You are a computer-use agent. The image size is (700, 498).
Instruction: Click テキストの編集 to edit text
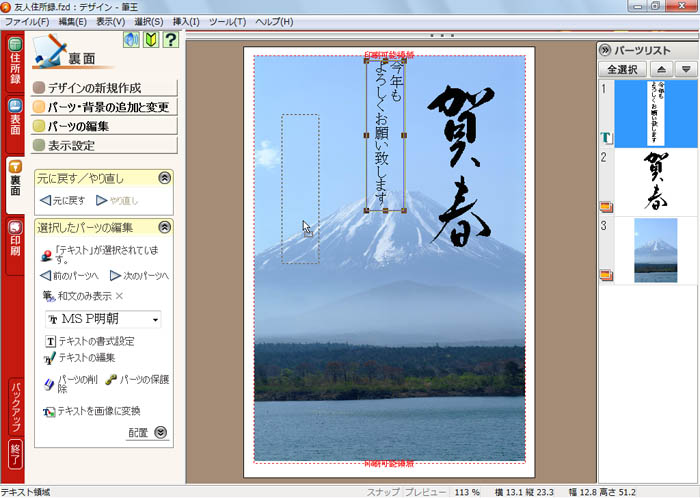[x=85, y=357]
